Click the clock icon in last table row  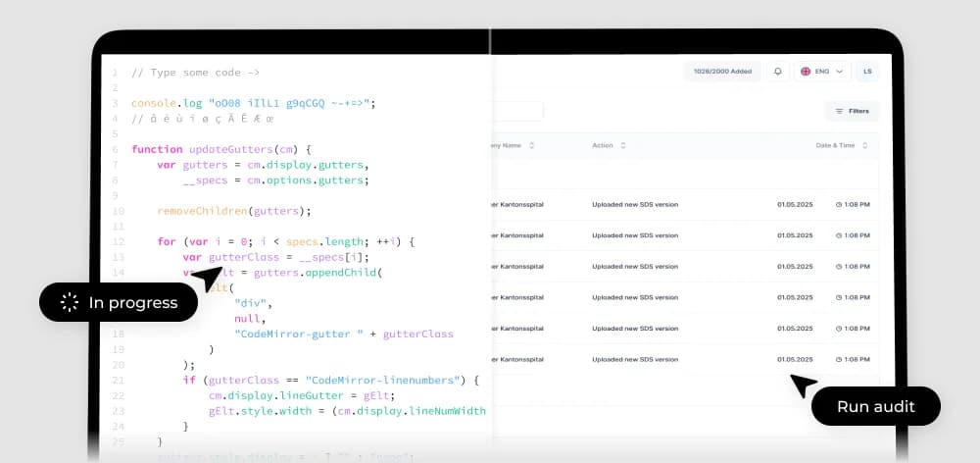[838, 359]
